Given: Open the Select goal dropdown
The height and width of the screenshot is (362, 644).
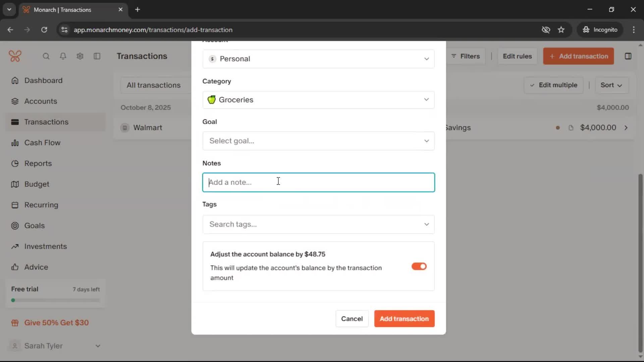Looking at the screenshot, I should point(318,141).
